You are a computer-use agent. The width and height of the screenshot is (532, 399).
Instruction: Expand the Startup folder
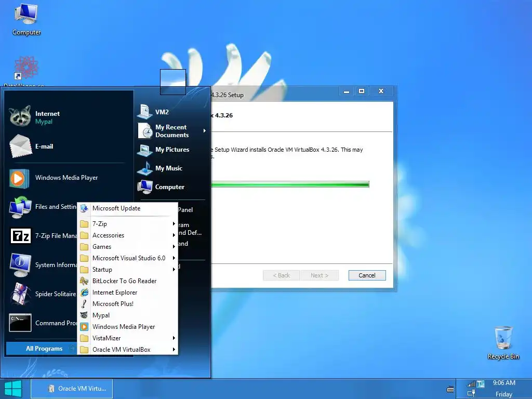tap(128, 270)
